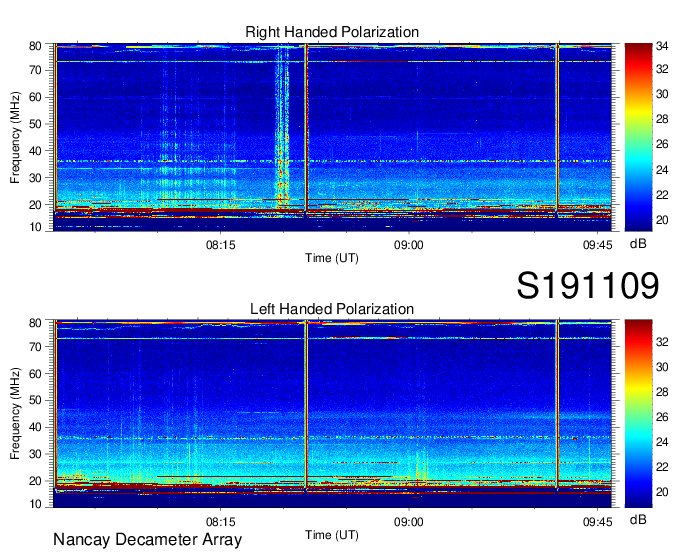Click the 60 MHz tick of Left Handed plot
This screenshot has height=552, width=680.
coord(35,374)
